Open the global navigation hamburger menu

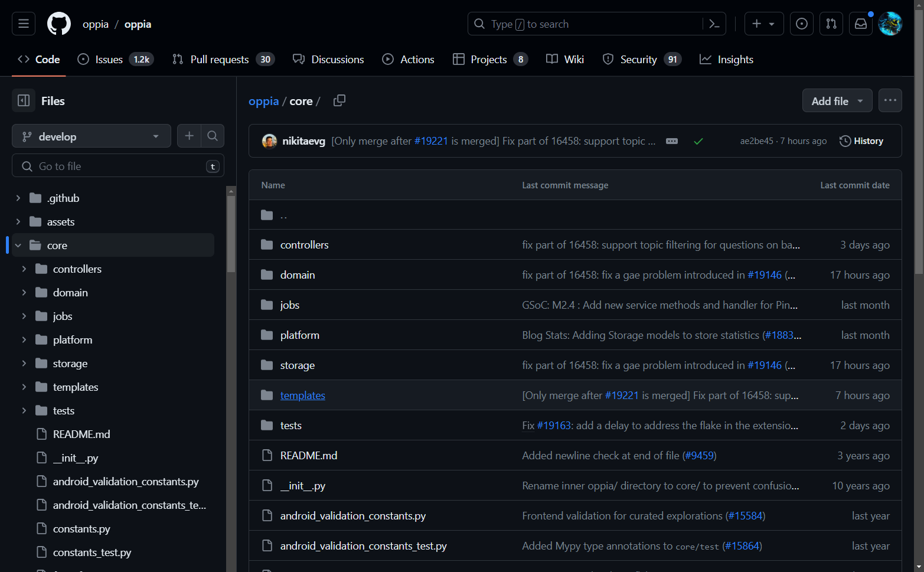(x=24, y=24)
